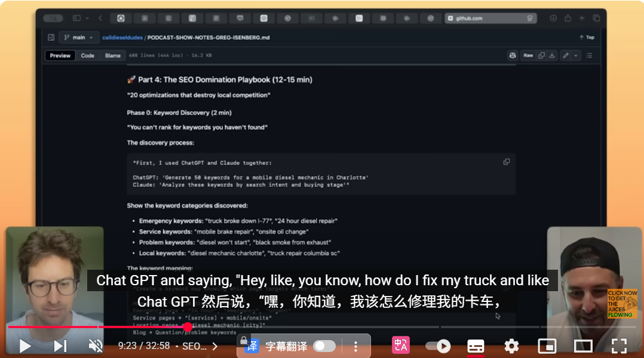The height and width of the screenshot is (358, 644).
Task: Click the reader icon in the address bar
Action: (x=530, y=18)
